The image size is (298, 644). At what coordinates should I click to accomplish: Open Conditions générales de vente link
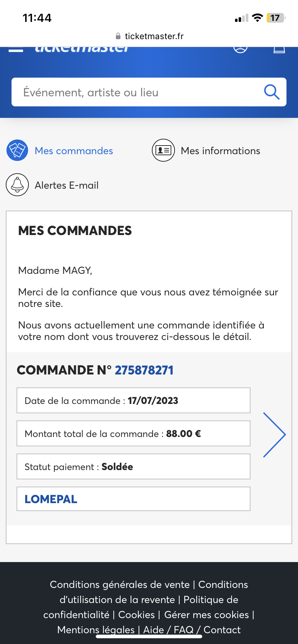119,585
